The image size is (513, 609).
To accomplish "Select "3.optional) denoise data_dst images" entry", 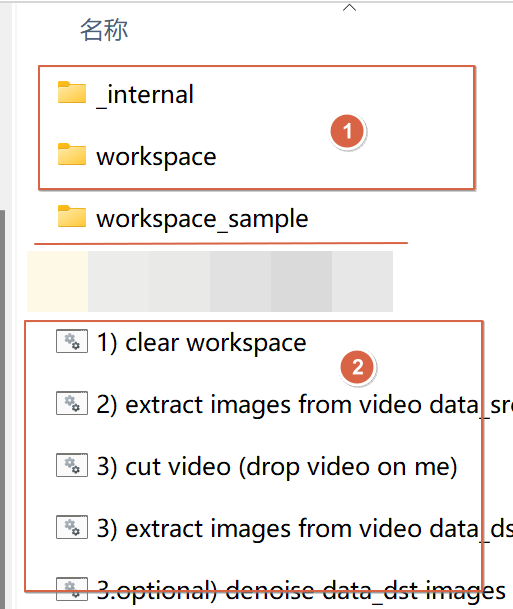I will [301, 591].
